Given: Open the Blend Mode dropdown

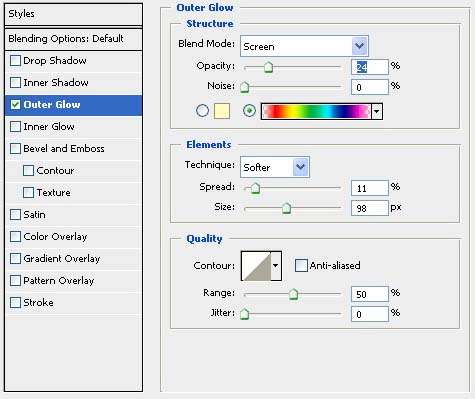Looking at the screenshot, I should tap(304, 46).
